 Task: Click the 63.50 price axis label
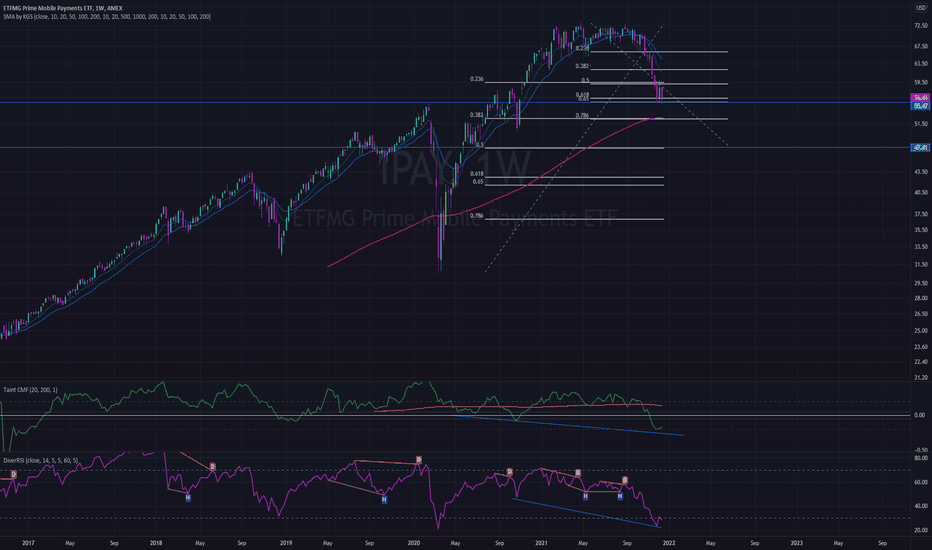pos(921,64)
